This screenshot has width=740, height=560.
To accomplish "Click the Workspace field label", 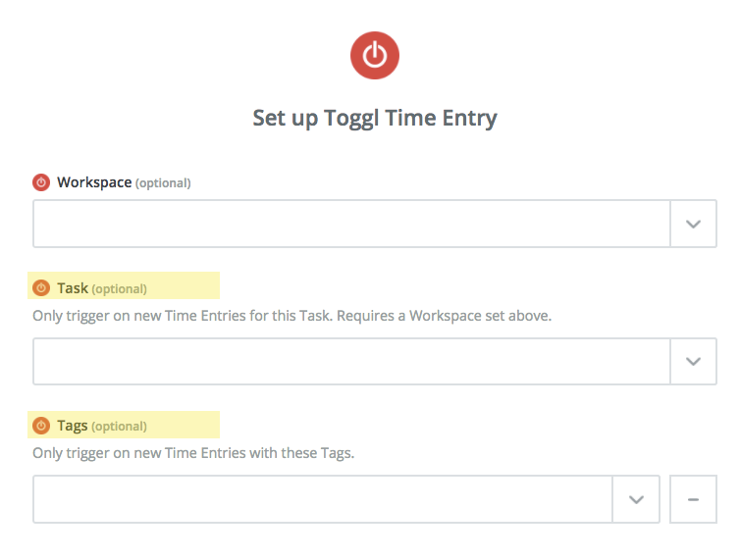I will pyautogui.click(x=94, y=182).
